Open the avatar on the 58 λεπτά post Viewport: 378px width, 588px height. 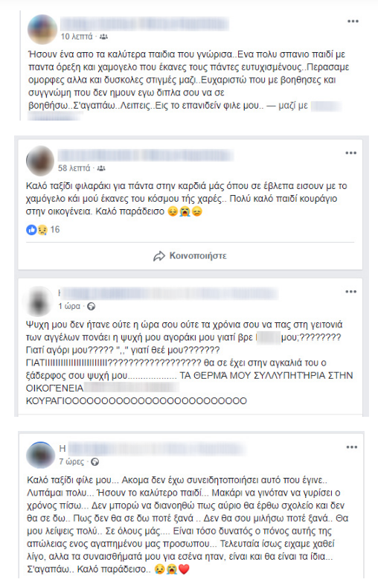pyautogui.click(x=40, y=161)
